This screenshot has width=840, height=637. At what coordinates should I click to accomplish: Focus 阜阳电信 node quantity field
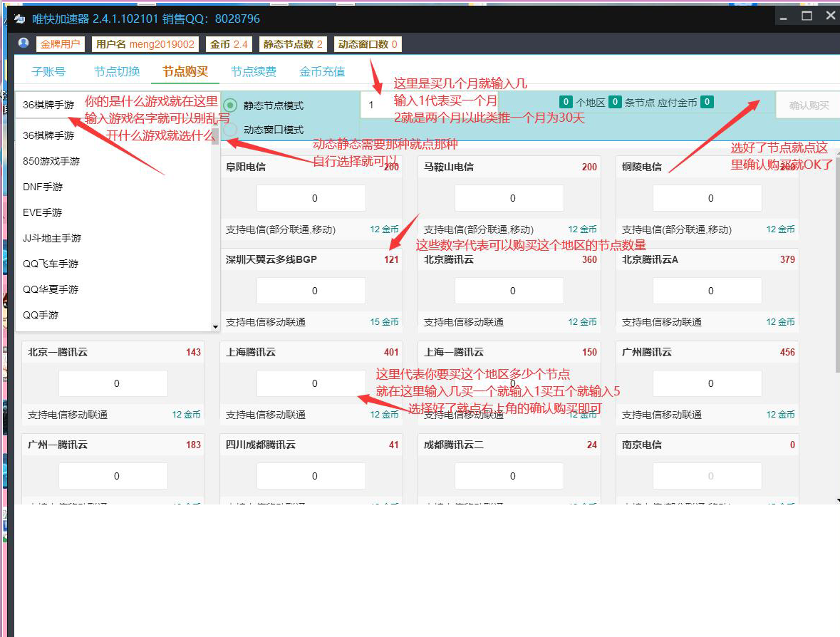311,198
